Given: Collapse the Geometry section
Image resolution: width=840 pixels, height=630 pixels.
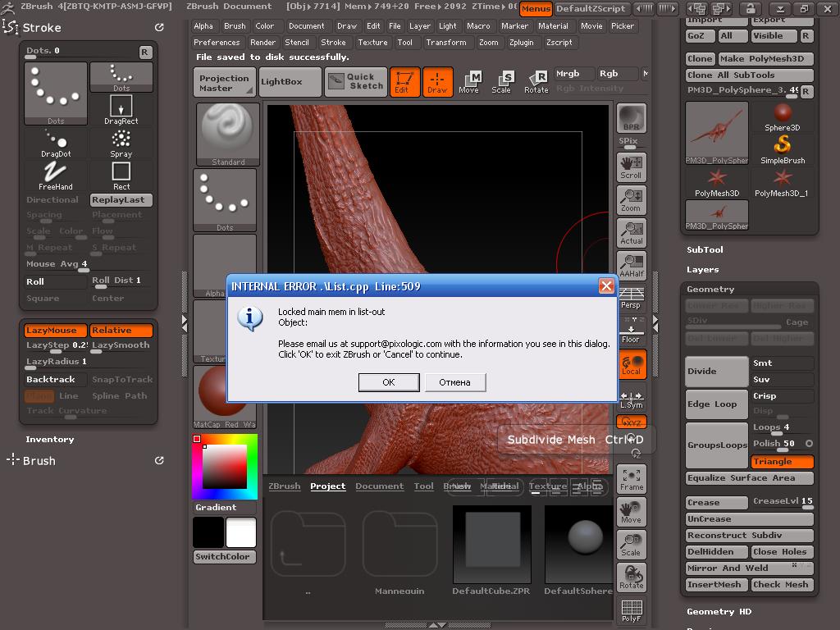Looking at the screenshot, I should pyautogui.click(x=710, y=290).
